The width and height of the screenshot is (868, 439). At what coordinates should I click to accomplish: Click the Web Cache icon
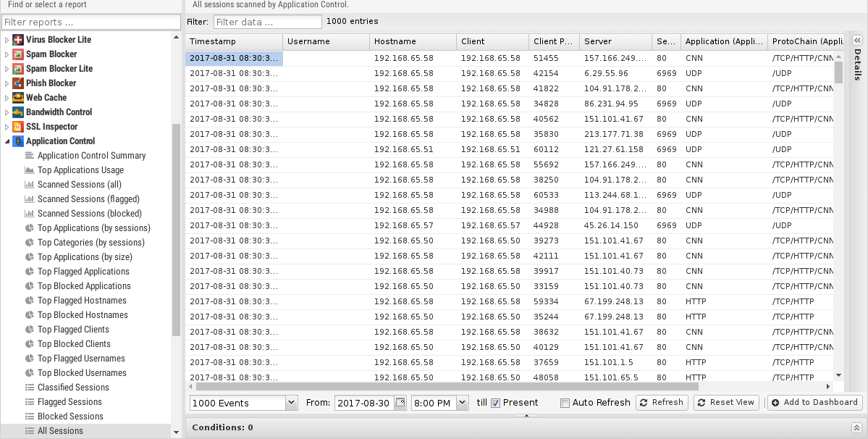[x=19, y=98]
